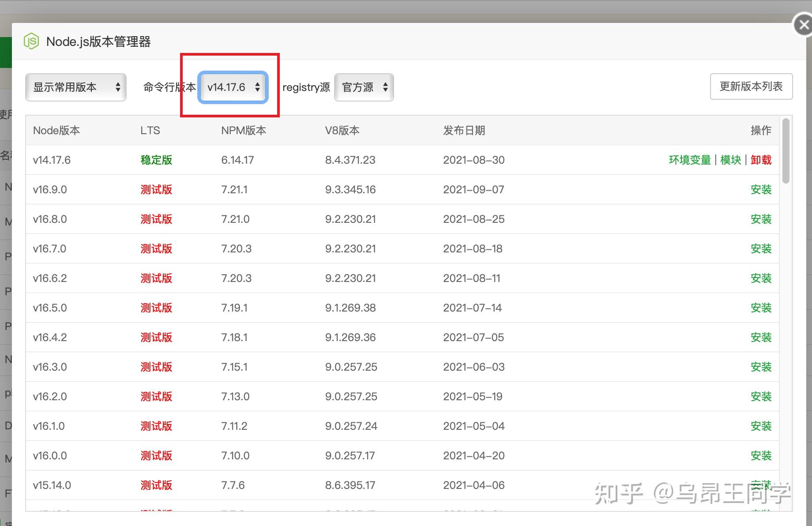812x526 pixels.
Task: Install Node version v16.4.2
Action: [761, 337]
